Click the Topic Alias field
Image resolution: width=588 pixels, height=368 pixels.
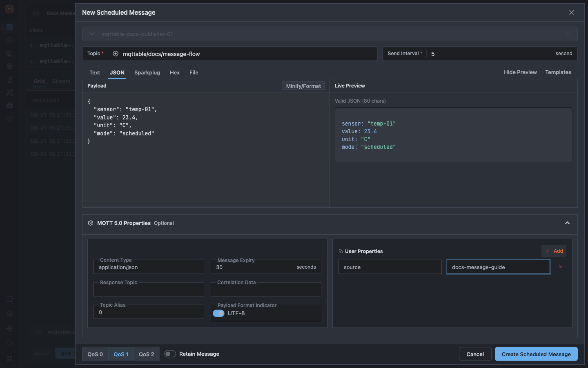pyautogui.click(x=149, y=312)
